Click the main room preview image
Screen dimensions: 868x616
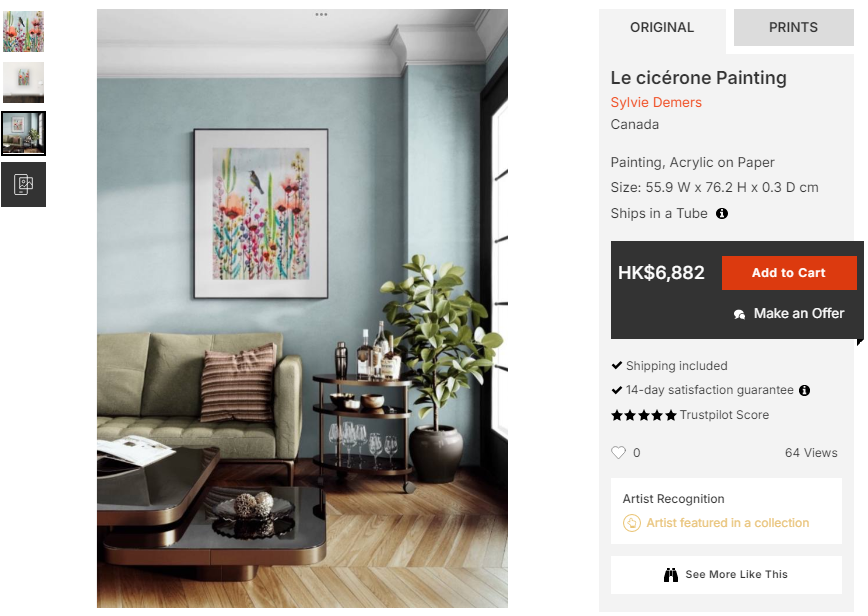(302, 308)
